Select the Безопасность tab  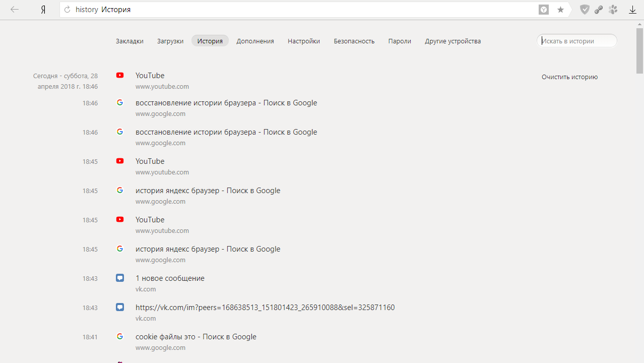point(354,41)
